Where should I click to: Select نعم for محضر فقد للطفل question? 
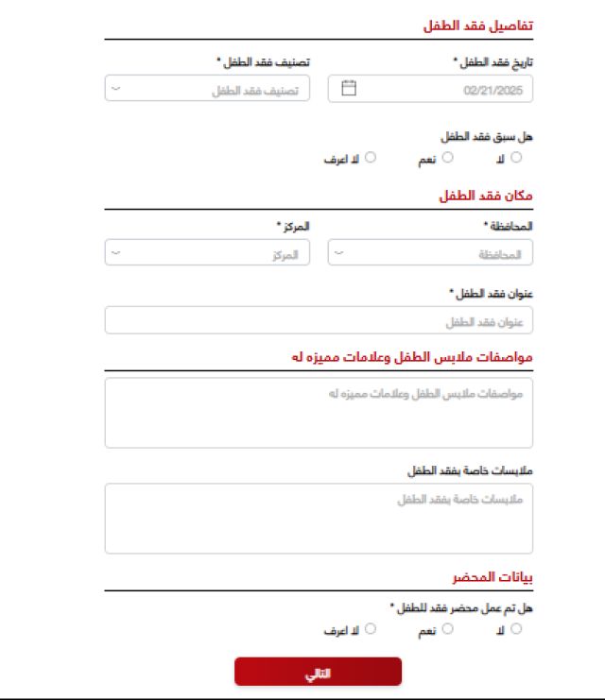click(447, 629)
